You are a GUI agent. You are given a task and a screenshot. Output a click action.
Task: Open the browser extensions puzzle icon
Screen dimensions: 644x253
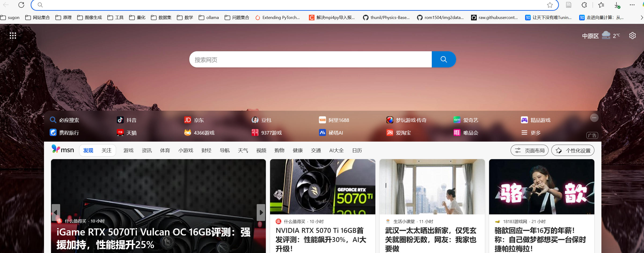click(x=584, y=5)
